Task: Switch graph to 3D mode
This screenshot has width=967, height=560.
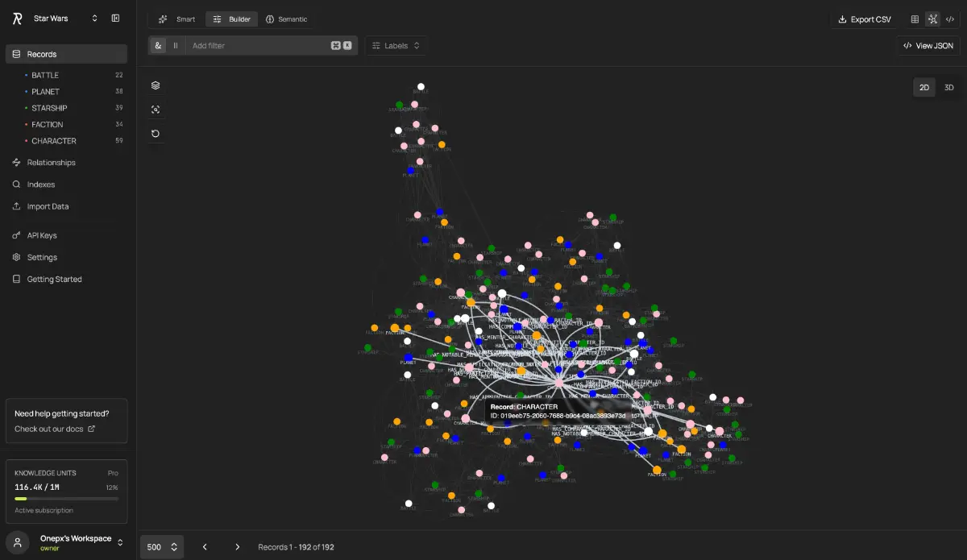Action: 948,87
